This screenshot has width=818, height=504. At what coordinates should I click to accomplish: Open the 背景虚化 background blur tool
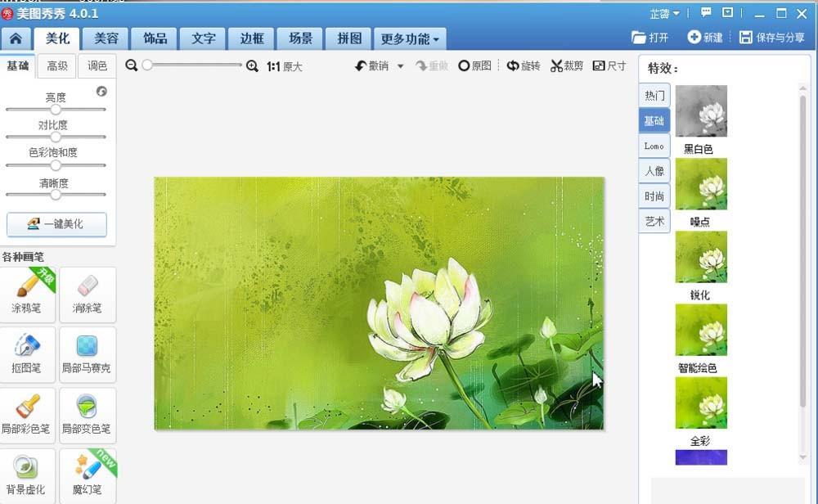click(27, 473)
